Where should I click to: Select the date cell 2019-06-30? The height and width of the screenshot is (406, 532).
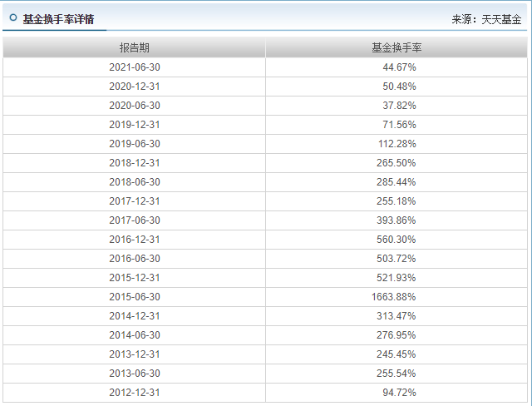click(135, 144)
